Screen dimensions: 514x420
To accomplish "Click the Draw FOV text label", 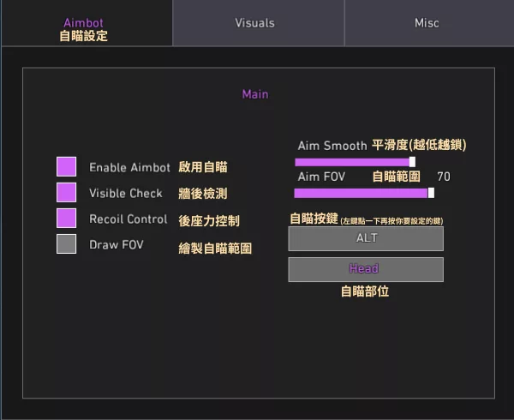I will [x=117, y=245].
